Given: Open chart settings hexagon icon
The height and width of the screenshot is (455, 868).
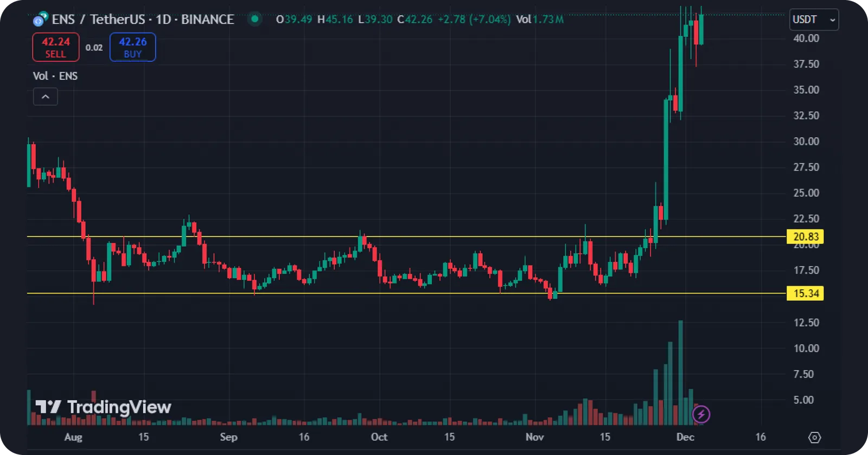Looking at the screenshot, I should 815,438.
